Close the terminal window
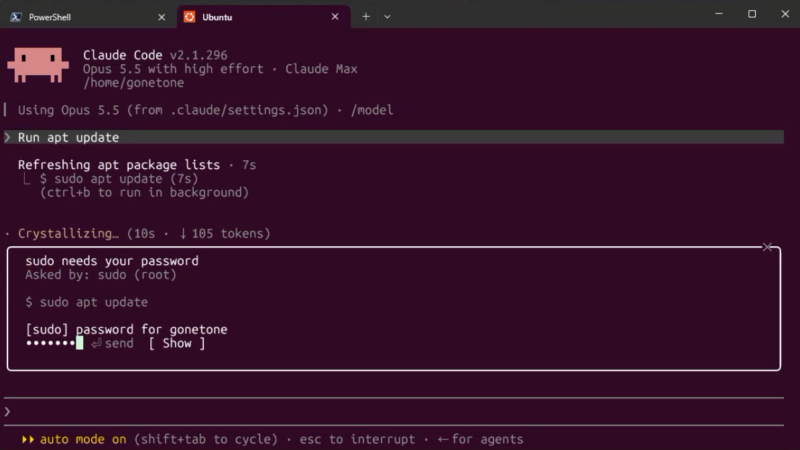Viewport: 800px width, 450px height. tap(785, 14)
